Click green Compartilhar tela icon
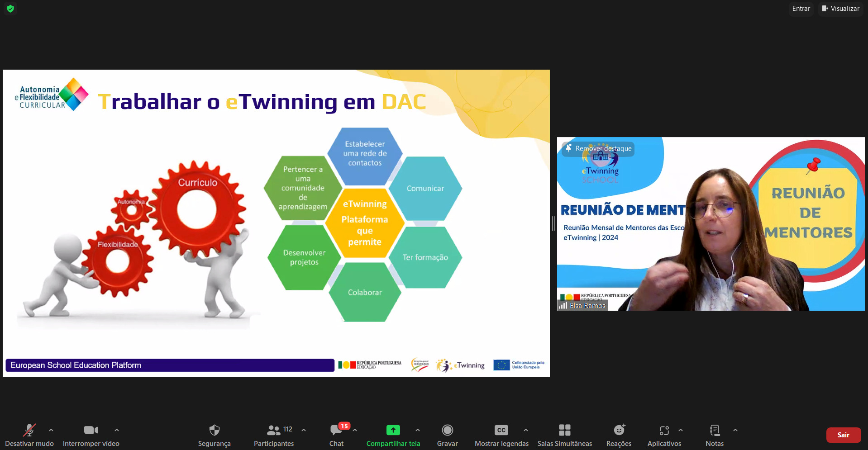Viewport: 868px width, 450px height. point(393,430)
